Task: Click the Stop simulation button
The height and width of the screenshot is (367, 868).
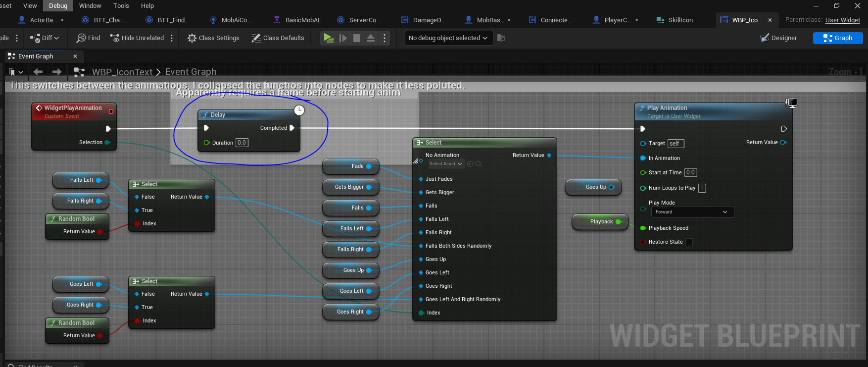Action: click(356, 38)
